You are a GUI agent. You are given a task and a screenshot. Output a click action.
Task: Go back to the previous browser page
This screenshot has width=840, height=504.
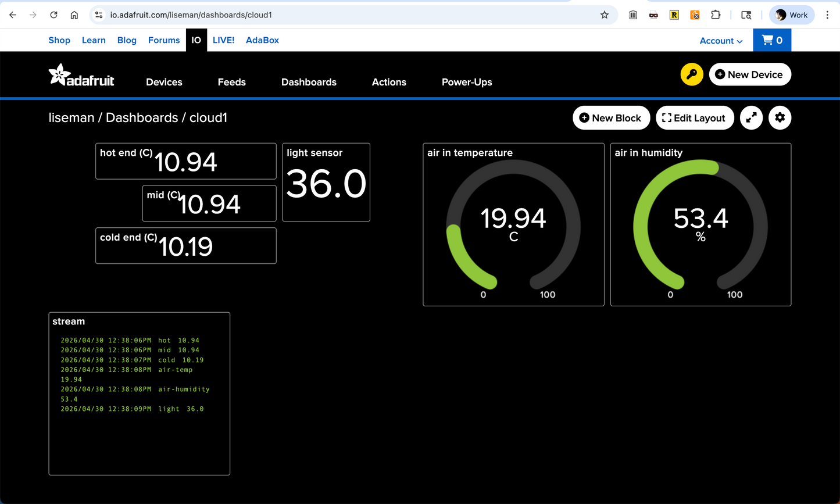pos(13,15)
